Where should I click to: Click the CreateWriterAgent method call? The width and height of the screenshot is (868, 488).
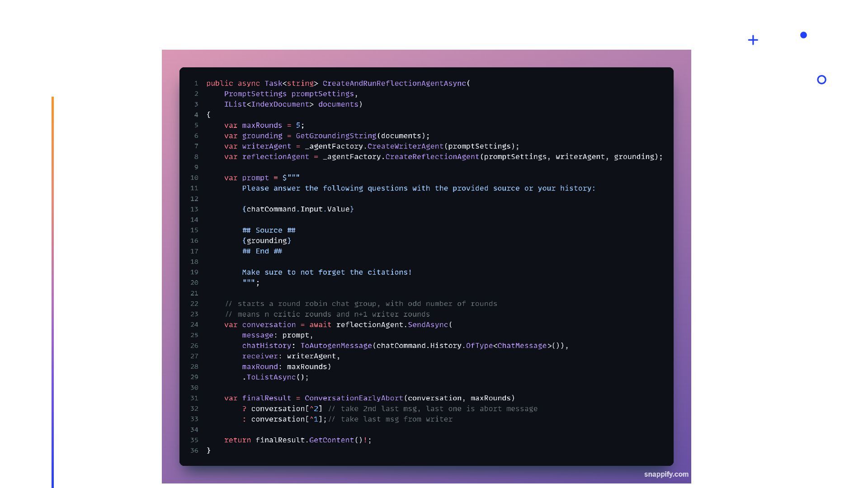(x=406, y=146)
